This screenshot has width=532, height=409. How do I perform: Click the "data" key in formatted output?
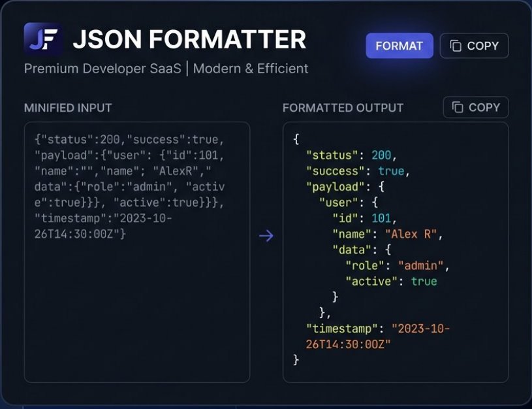coord(352,250)
